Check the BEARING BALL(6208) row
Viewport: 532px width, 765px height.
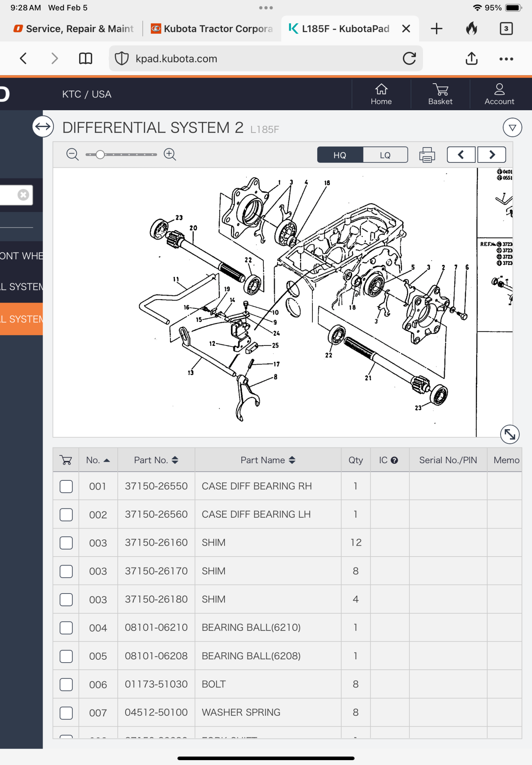coord(66,656)
